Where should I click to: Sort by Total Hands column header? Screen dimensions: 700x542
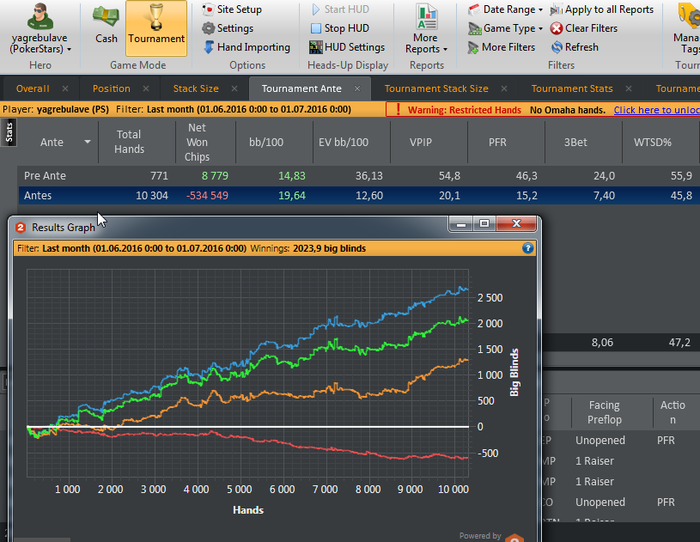coord(129,142)
